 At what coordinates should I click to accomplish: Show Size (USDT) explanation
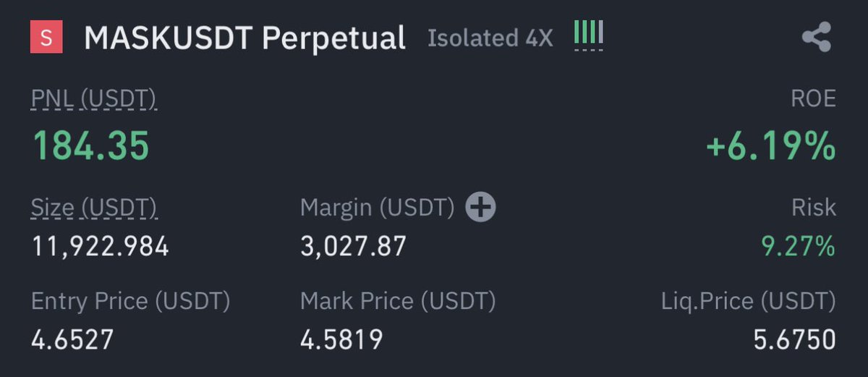click(94, 208)
